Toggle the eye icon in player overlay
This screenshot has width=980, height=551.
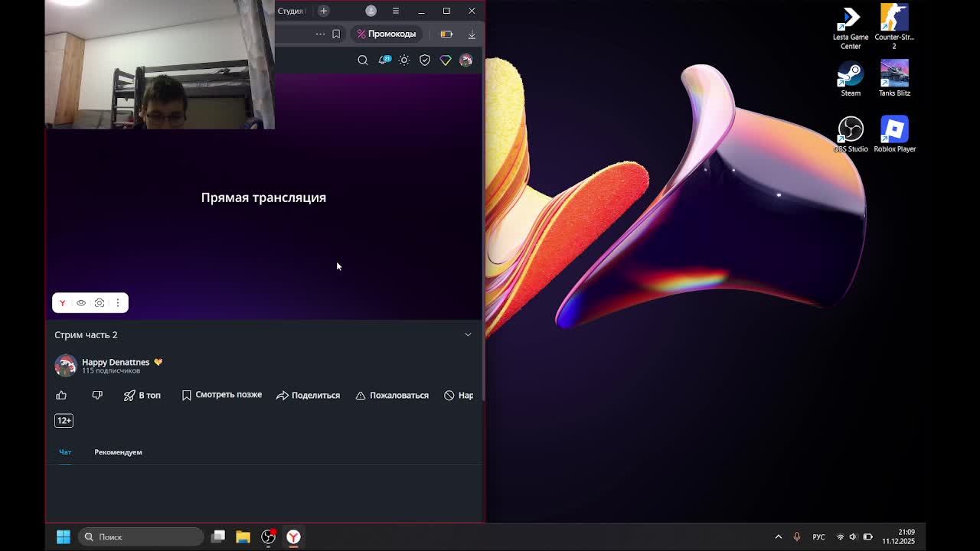coord(81,303)
